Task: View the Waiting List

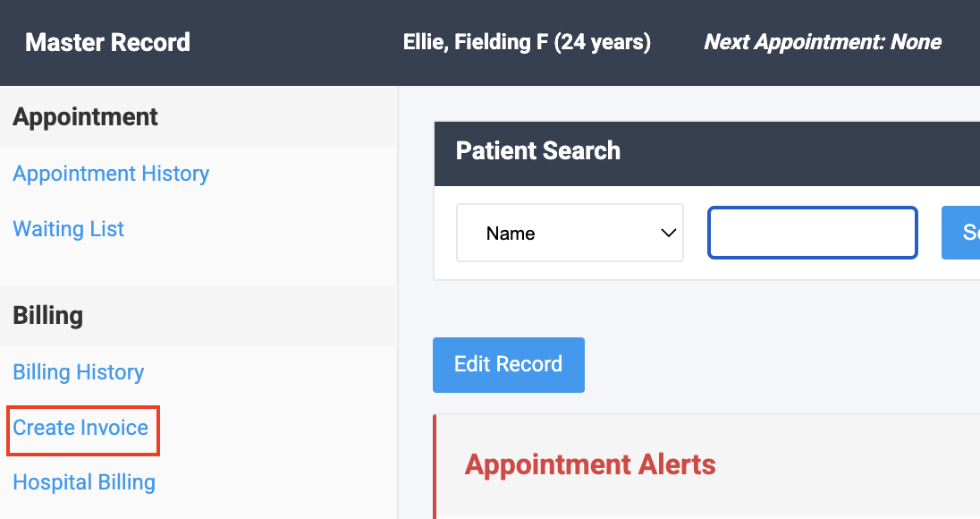Action: pyautogui.click(x=68, y=229)
